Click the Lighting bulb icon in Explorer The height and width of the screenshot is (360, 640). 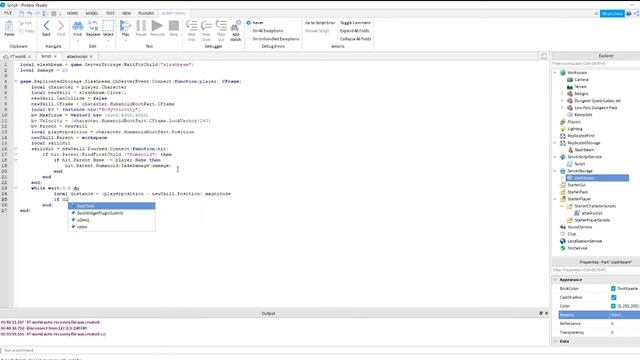coord(563,129)
